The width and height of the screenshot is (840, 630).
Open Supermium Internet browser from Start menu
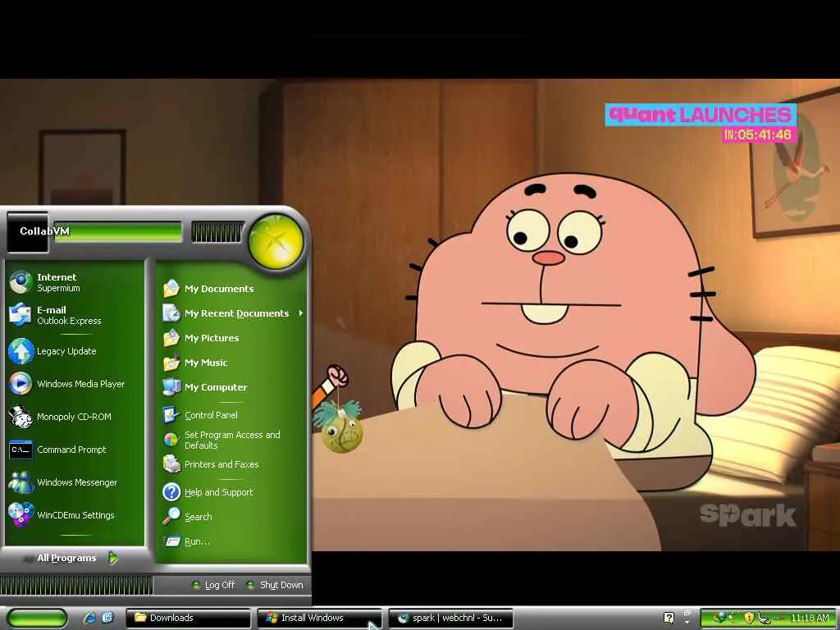tap(75, 282)
